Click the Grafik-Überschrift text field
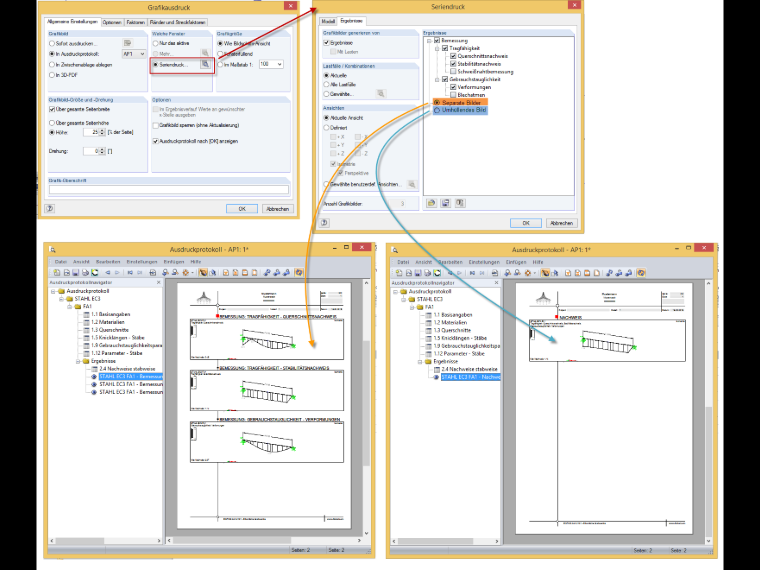Image resolution: width=760 pixels, height=570 pixels. (x=169, y=190)
